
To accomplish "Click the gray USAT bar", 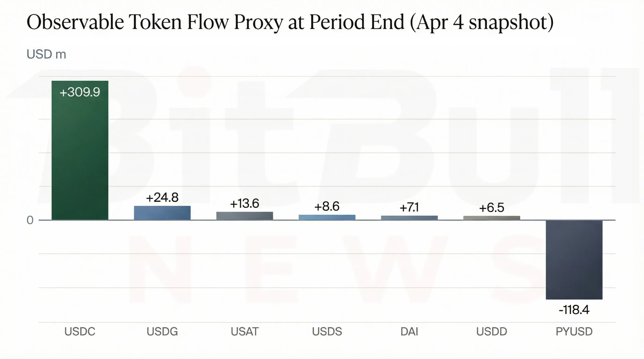I will click(x=245, y=216).
